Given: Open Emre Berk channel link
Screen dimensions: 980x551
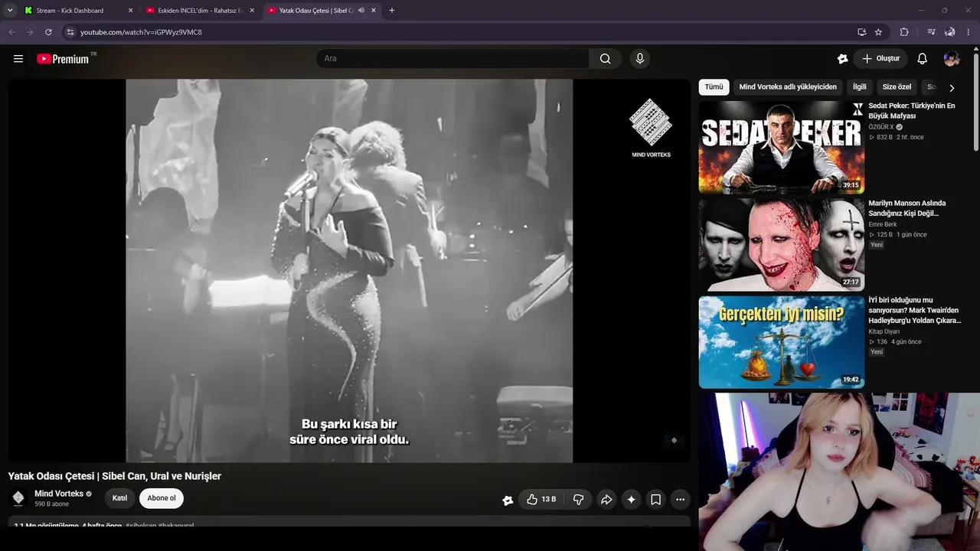Looking at the screenshot, I should pos(882,224).
